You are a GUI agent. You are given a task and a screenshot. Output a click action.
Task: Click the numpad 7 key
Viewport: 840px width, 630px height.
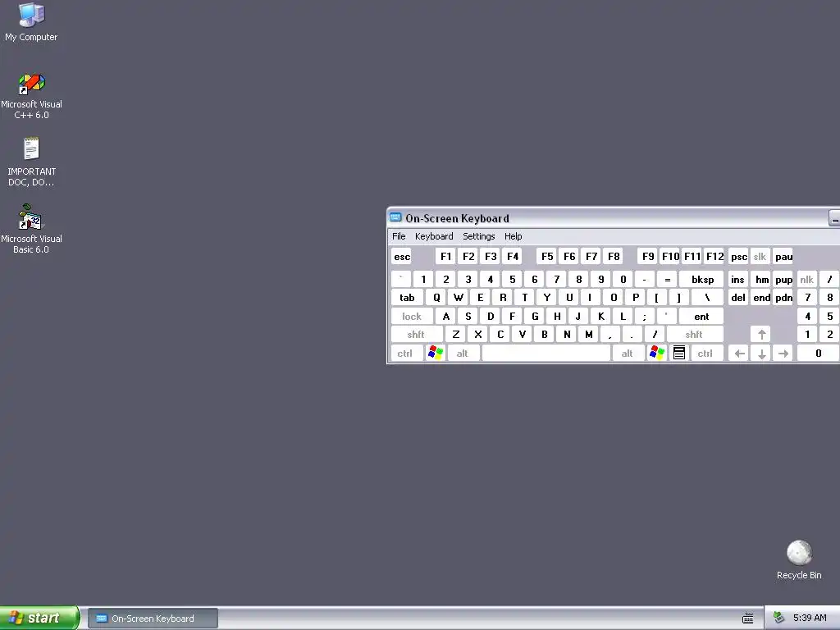(x=807, y=297)
